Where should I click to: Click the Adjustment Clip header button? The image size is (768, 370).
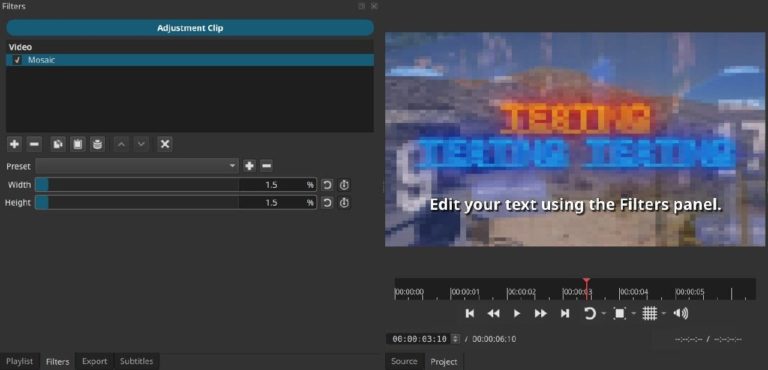point(190,28)
